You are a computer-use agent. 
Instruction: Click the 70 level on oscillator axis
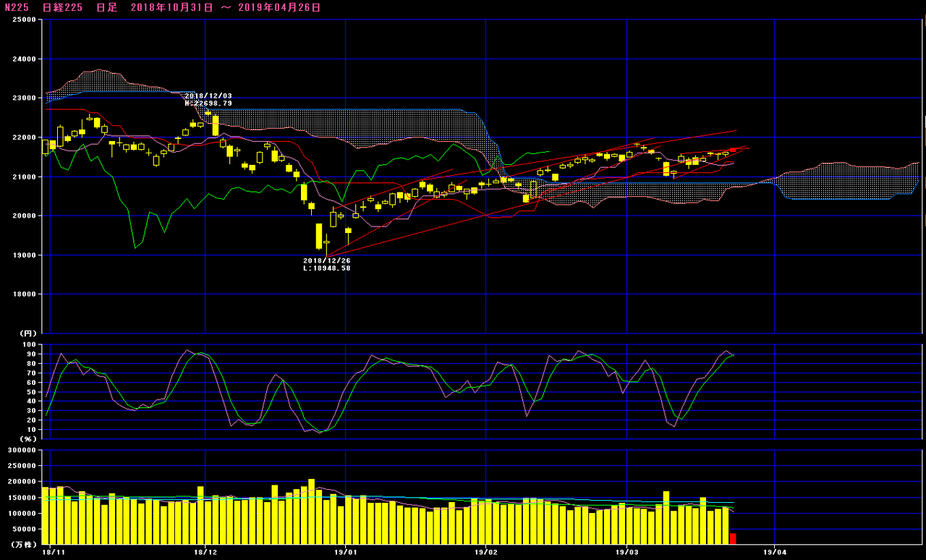31,373
